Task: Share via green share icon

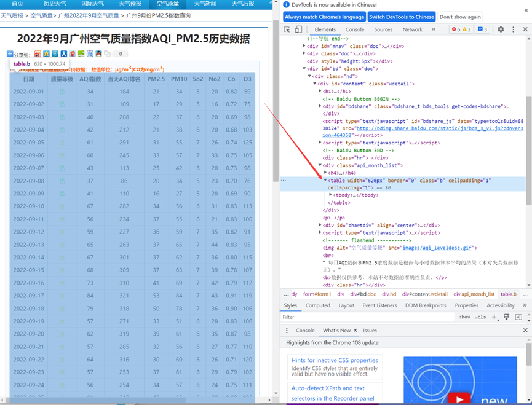Action: point(81,53)
